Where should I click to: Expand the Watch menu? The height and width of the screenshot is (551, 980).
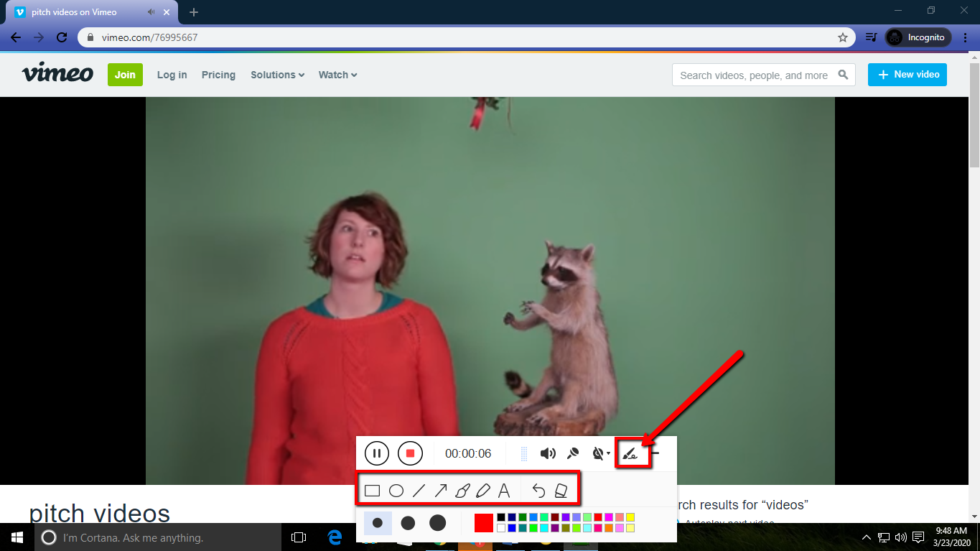(337, 75)
